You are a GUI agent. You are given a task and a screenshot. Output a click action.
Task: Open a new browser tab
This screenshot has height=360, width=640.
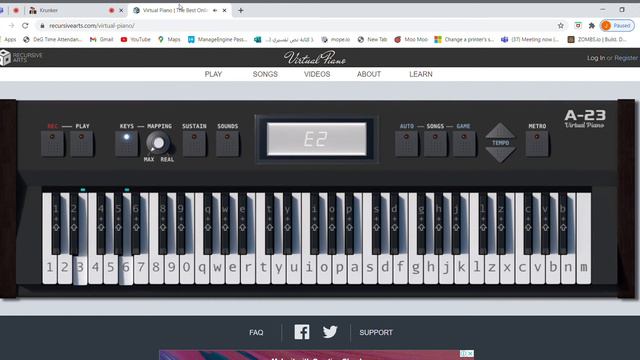click(x=241, y=11)
